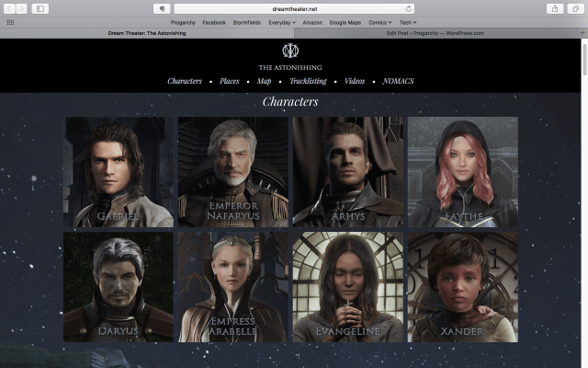Click The Astonishing logo emblem

point(290,51)
